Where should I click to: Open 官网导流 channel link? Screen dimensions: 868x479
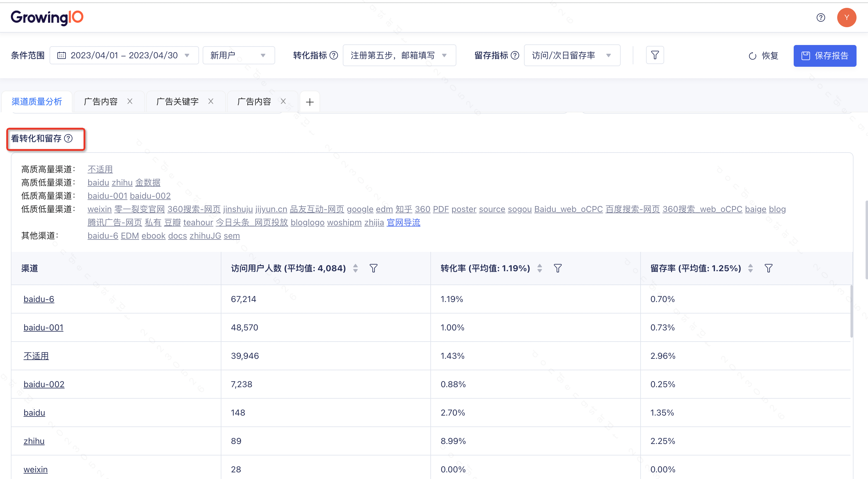coord(403,222)
